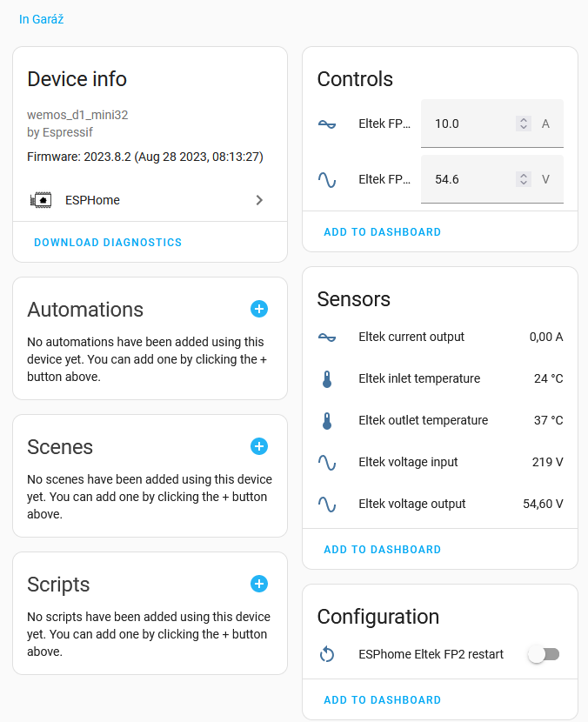Click the outlet temperature thermometer icon

click(x=327, y=420)
